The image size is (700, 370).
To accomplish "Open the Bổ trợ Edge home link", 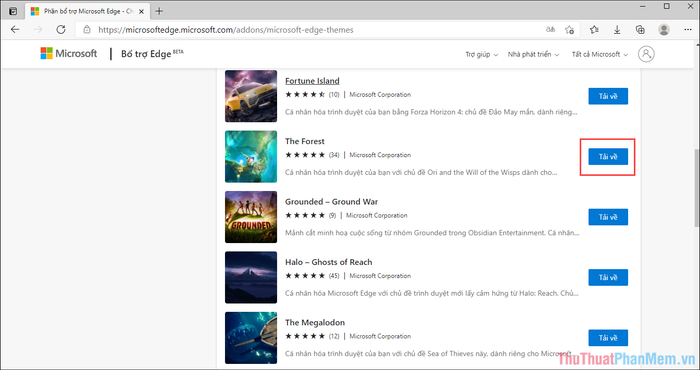I will pos(152,54).
